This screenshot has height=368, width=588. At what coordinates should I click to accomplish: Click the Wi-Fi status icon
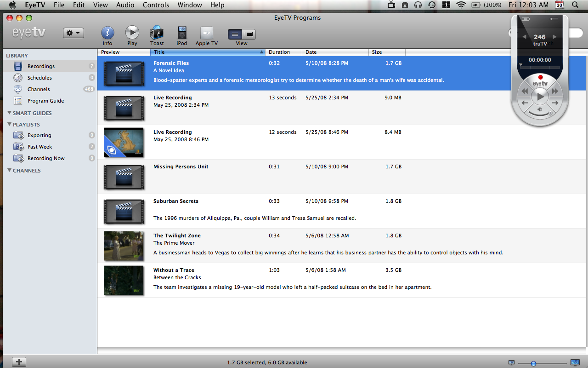pyautogui.click(x=461, y=5)
